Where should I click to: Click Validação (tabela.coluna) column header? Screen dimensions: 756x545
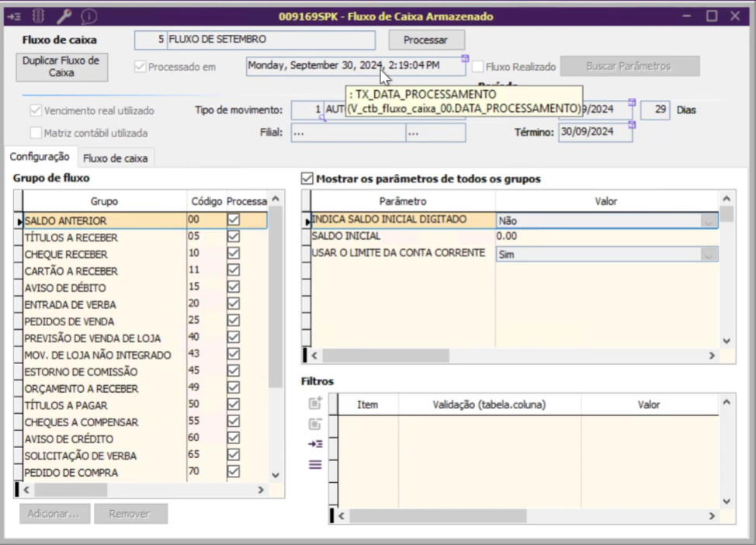[x=489, y=404]
